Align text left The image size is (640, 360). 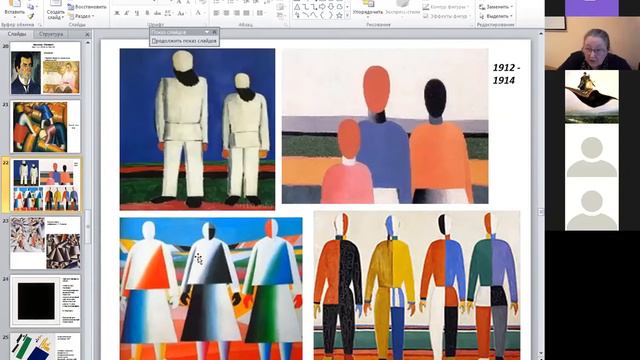[216, 13]
